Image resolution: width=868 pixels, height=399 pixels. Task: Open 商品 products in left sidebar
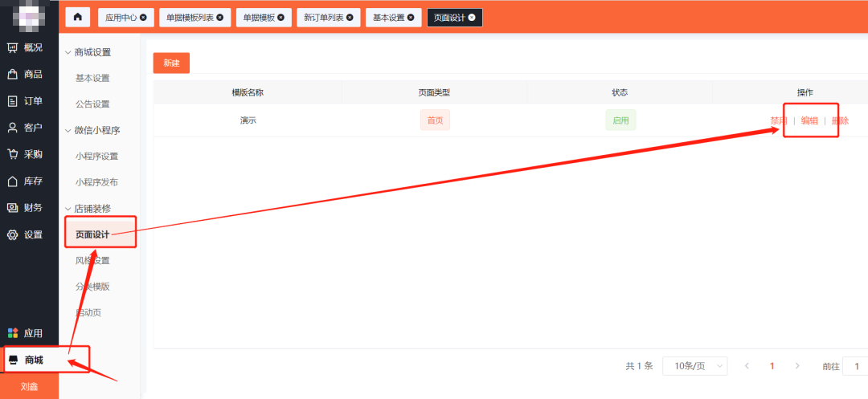(x=25, y=75)
